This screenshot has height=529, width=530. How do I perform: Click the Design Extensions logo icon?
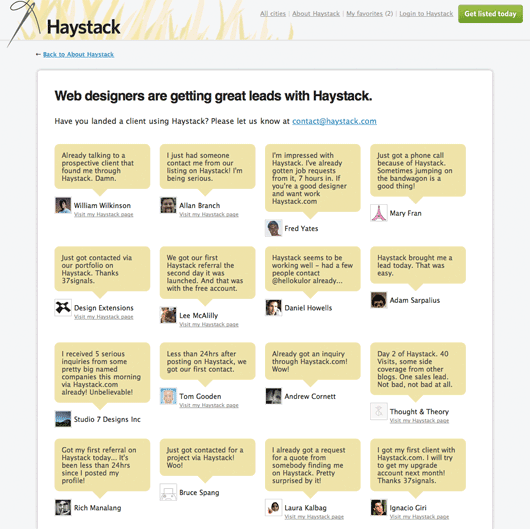pos(63,308)
